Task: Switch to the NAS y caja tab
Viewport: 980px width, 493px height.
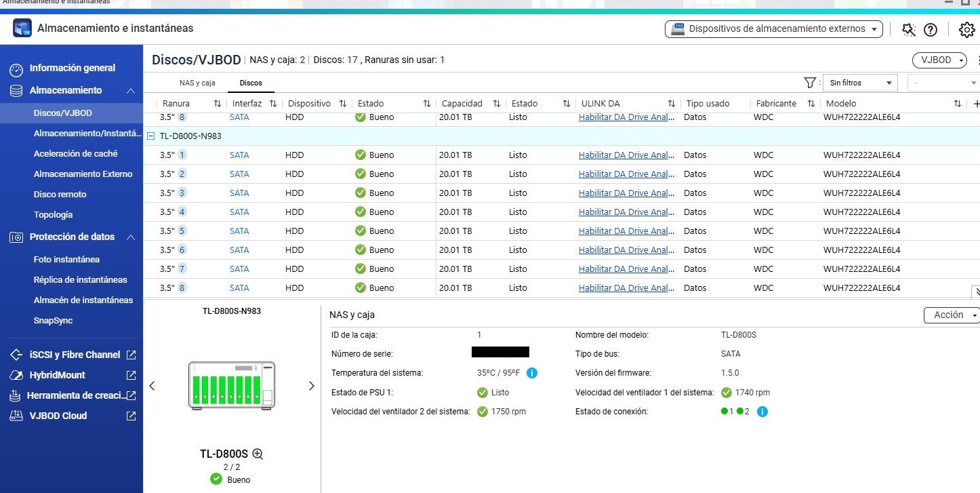Action: click(197, 83)
